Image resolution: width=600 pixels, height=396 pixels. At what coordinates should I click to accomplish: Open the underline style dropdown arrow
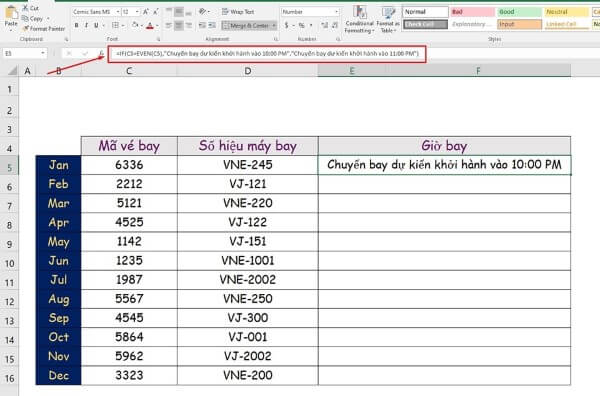pyautogui.click(x=104, y=26)
